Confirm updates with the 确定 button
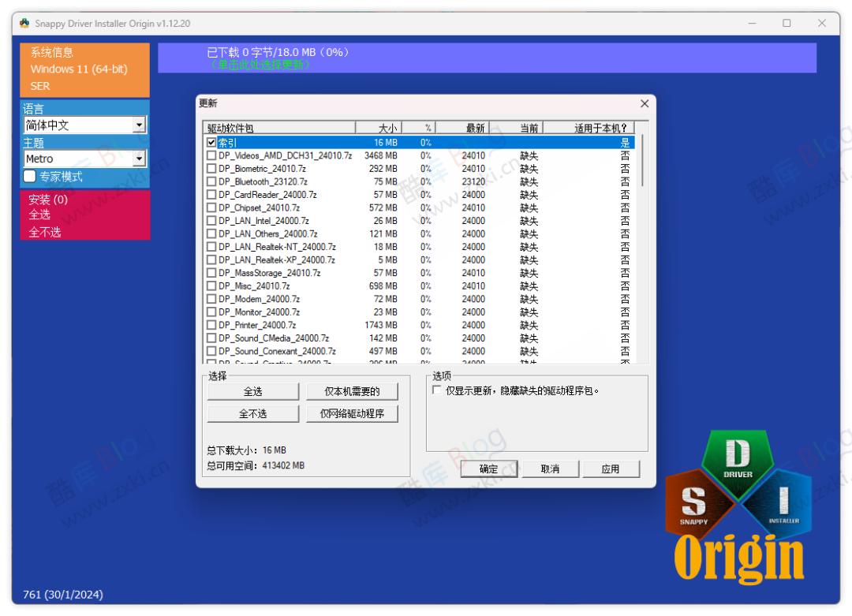This screenshot has width=852, height=616. (x=488, y=468)
